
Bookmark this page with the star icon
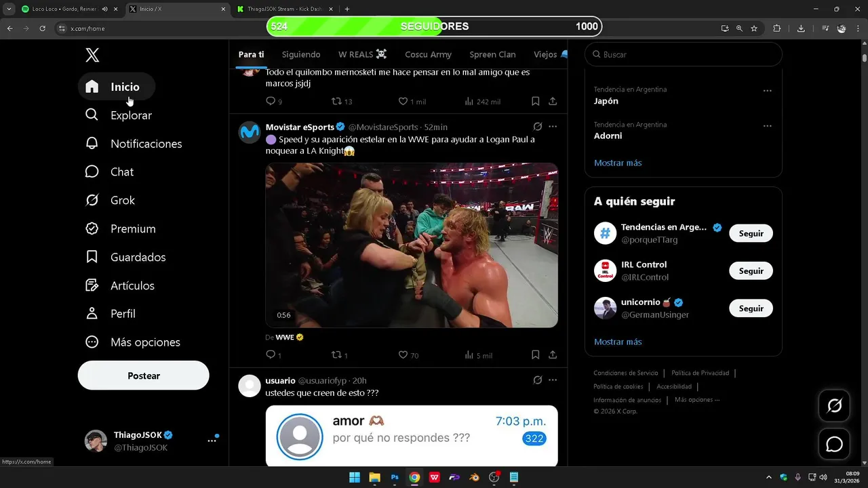(754, 28)
